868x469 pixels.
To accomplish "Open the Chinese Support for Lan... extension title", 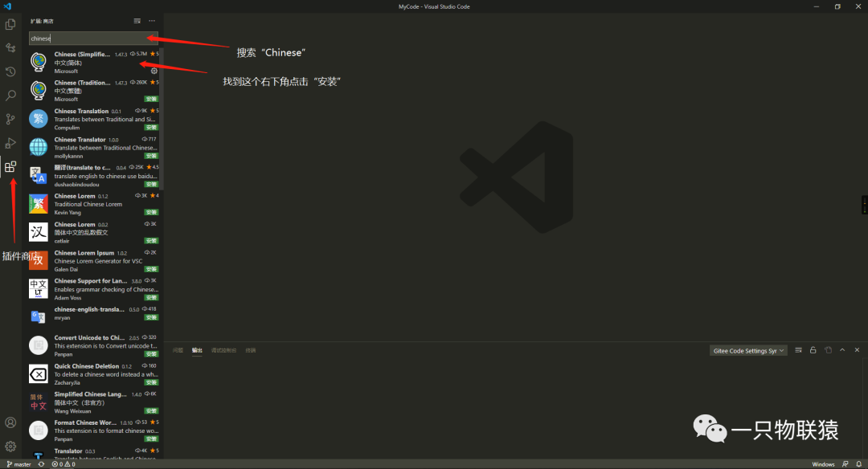I will (91, 281).
